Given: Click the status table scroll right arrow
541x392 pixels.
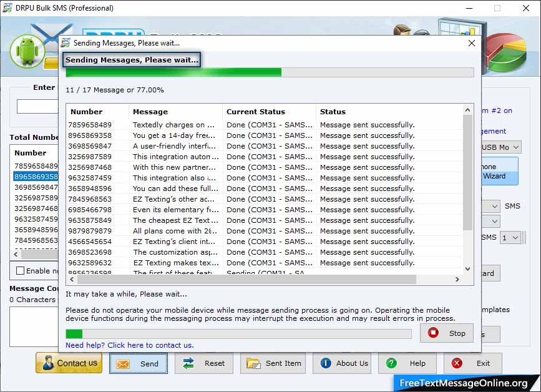Looking at the screenshot, I should coord(457,279).
